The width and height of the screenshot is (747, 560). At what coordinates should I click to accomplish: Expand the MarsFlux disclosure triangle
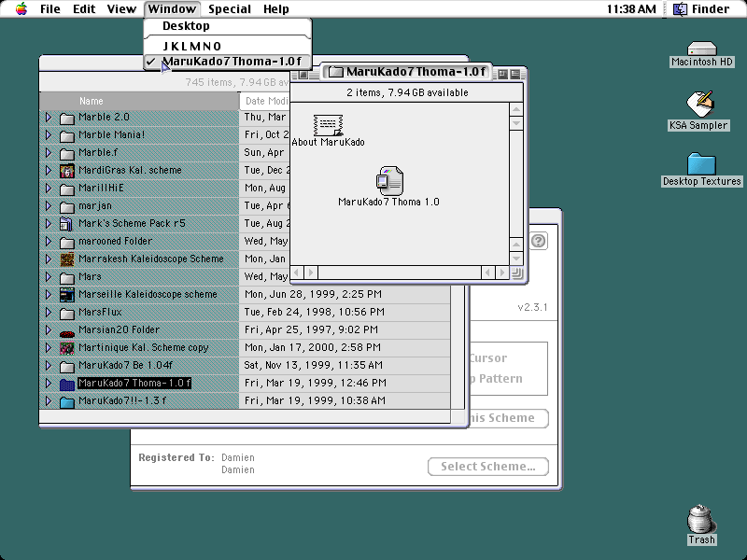49,313
